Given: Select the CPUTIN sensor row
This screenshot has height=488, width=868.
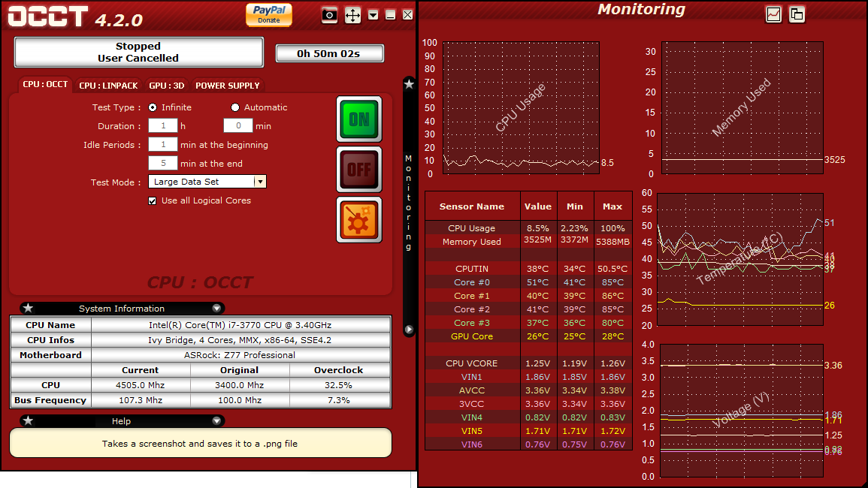Looking at the screenshot, I should pos(528,268).
